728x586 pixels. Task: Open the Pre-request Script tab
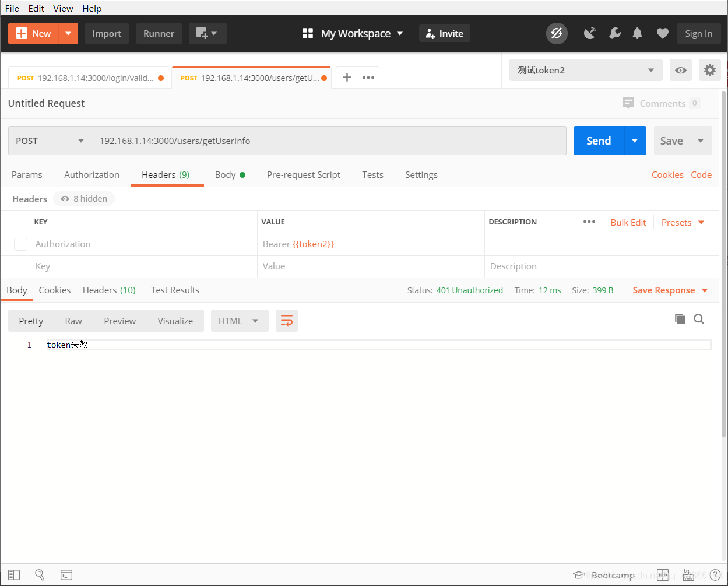pos(304,174)
